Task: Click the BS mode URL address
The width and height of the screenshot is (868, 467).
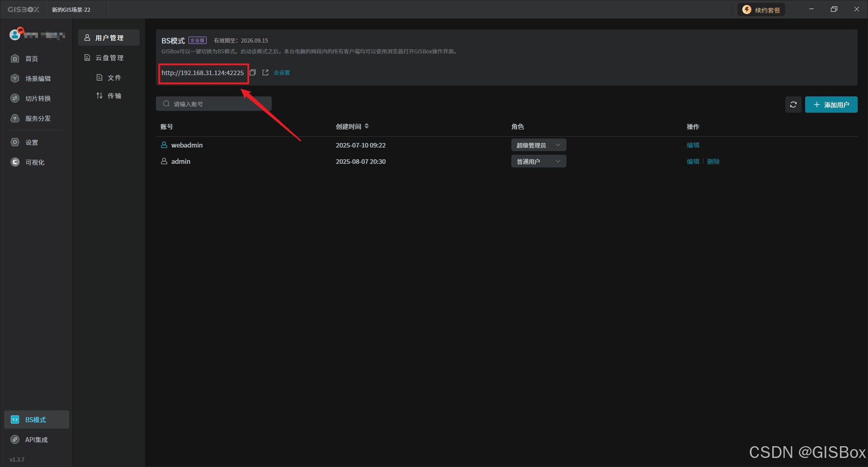Action: pyautogui.click(x=203, y=73)
